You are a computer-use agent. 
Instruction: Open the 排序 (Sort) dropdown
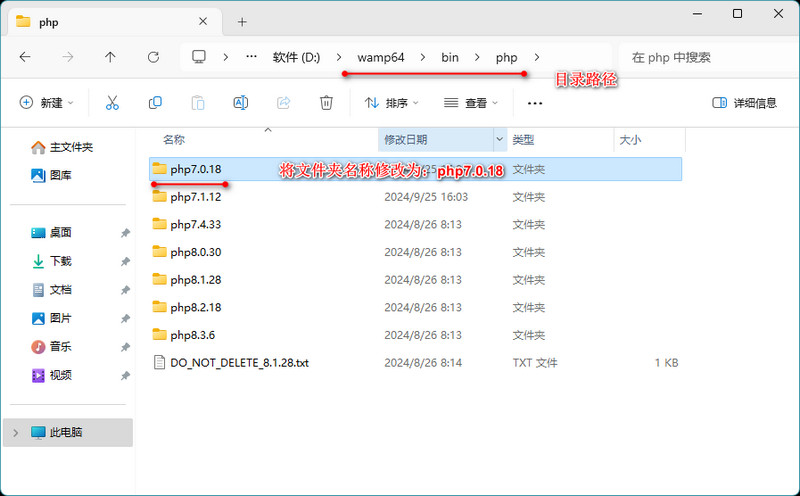[392, 103]
